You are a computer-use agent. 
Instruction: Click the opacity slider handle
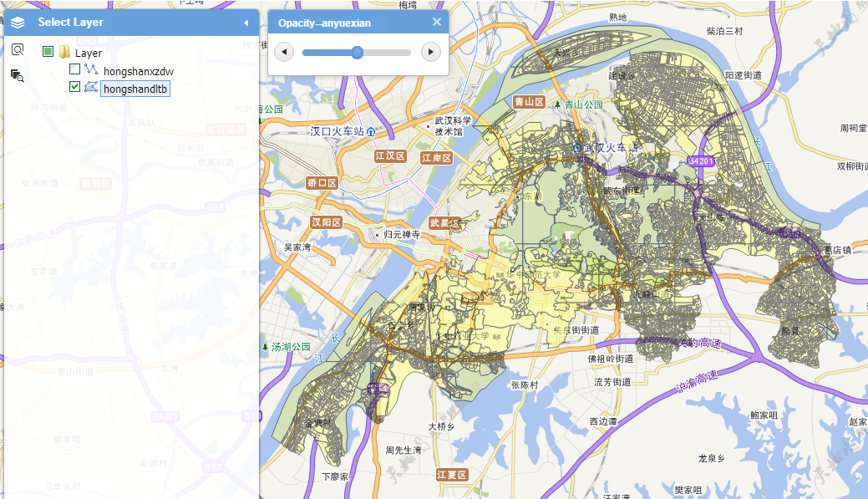pos(357,53)
